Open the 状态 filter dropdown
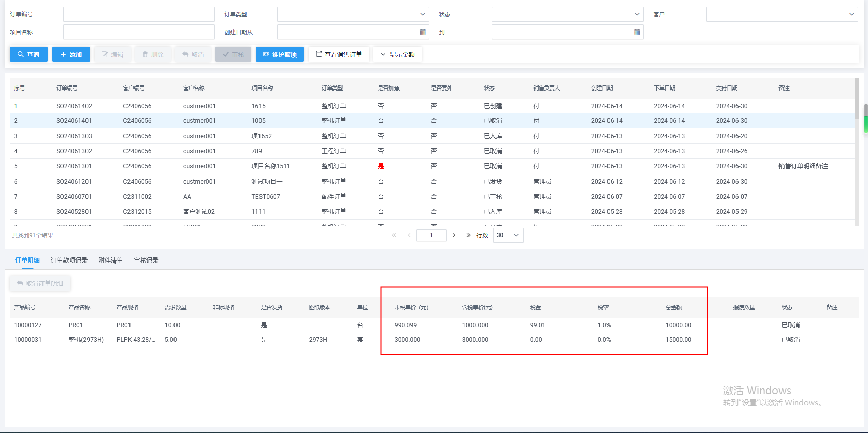The width and height of the screenshot is (868, 433). (568, 14)
